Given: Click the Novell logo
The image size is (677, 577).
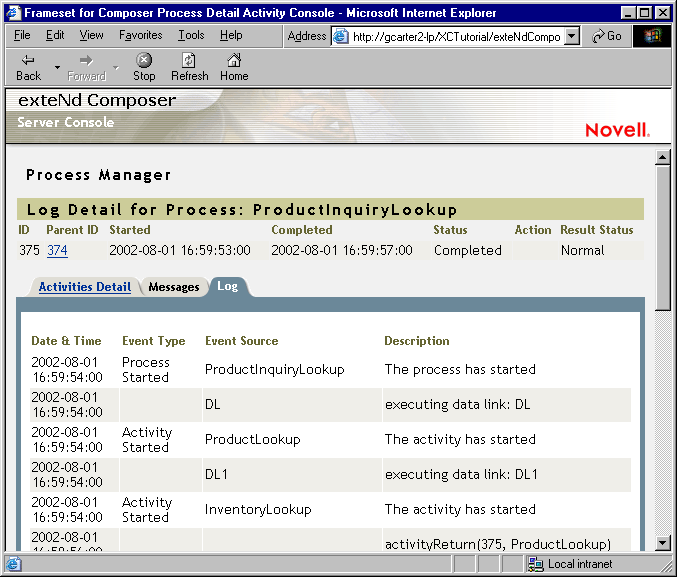Looking at the screenshot, I should [x=617, y=130].
